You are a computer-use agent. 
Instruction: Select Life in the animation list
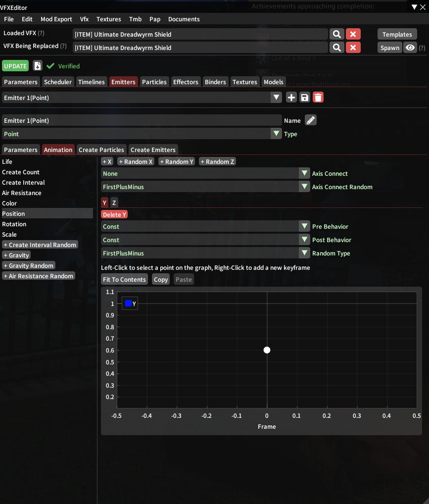point(47,161)
